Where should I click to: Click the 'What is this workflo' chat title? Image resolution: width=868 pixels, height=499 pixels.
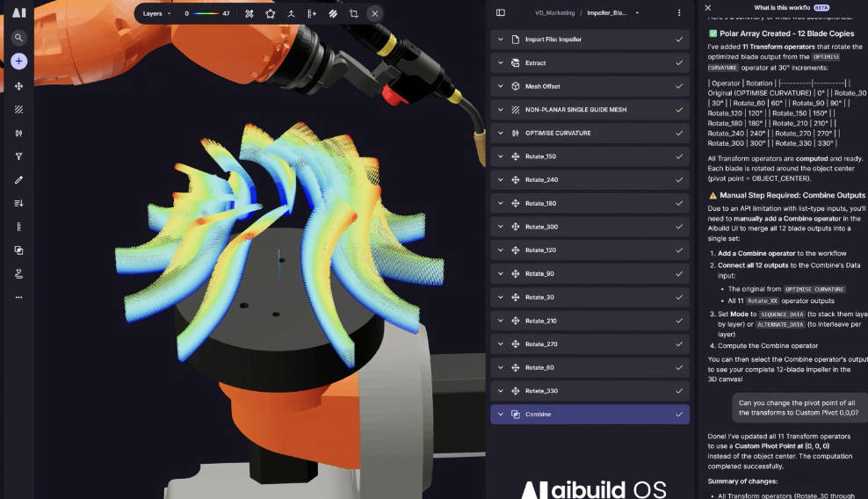click(782, 8)
